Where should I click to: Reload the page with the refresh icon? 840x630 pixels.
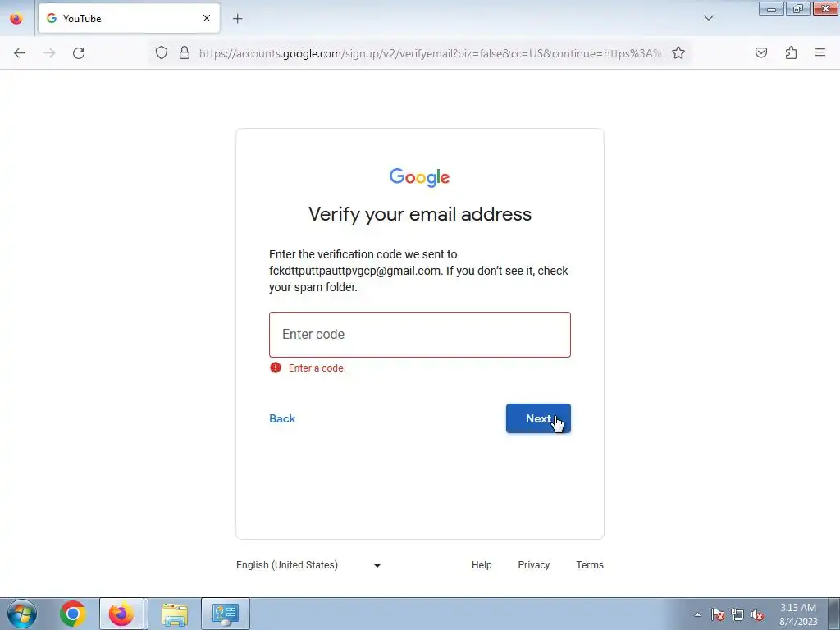point(79,53)
